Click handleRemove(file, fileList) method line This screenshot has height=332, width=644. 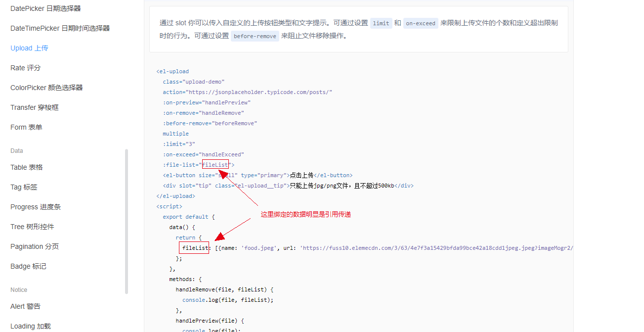(x=224, y=289)
